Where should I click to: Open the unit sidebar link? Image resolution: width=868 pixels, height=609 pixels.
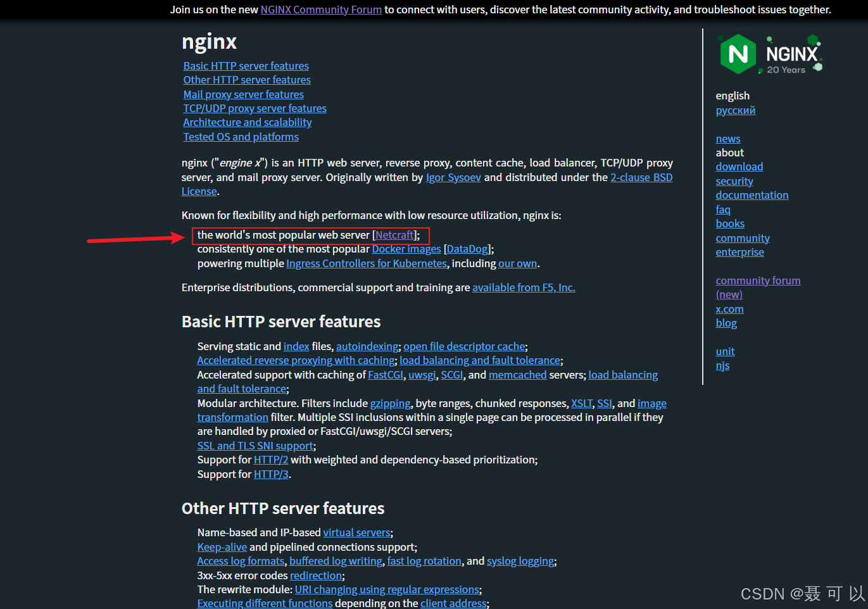[x=726, y=351]
